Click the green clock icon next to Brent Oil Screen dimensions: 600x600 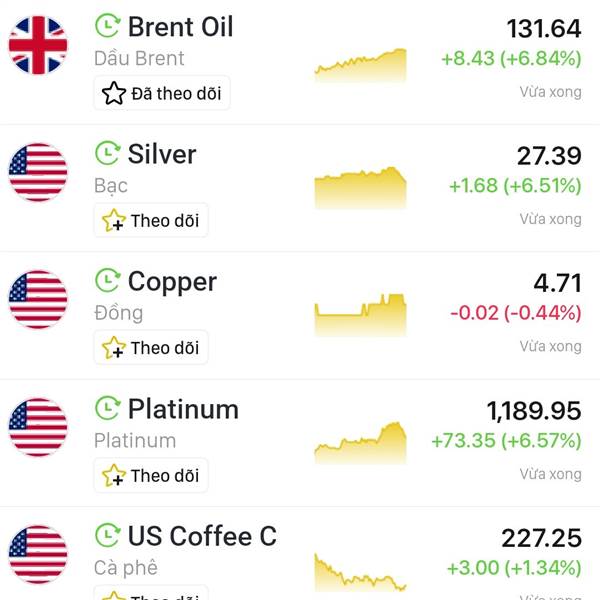pos(108,26)
